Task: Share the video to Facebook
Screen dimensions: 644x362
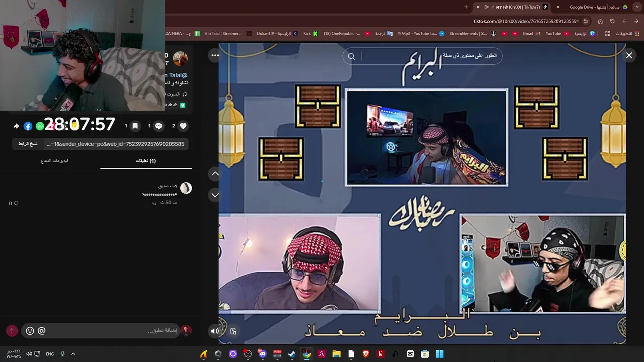Action: coord(28,126)
